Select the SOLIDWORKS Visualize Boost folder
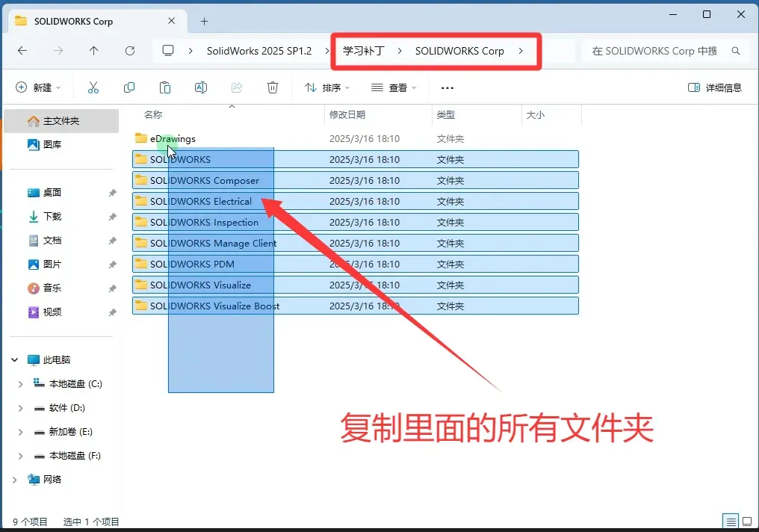759x532 pixels. [x=356, y=306]
